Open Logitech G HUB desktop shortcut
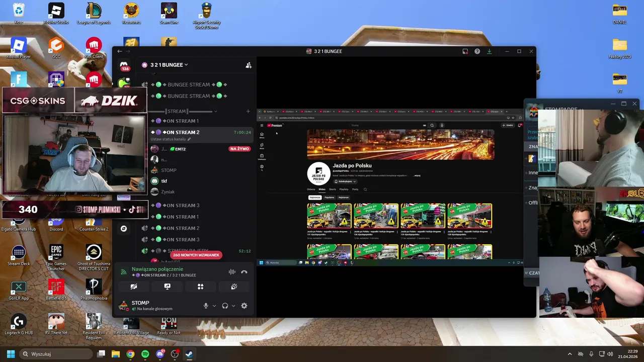 coord(19,324)
